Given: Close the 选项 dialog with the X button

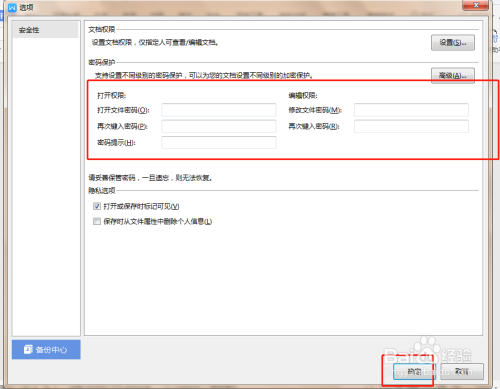Looking at the screenshot, I should 476,5.
